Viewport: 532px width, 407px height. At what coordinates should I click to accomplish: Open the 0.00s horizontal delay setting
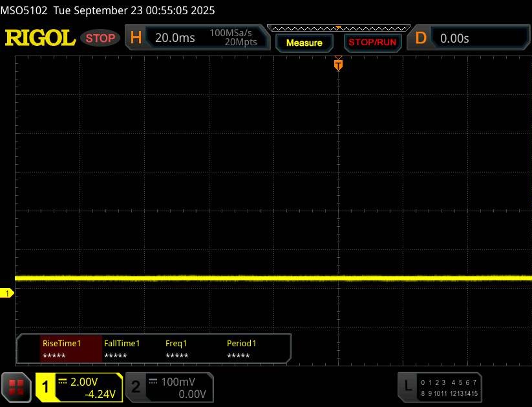click(454, 38)
